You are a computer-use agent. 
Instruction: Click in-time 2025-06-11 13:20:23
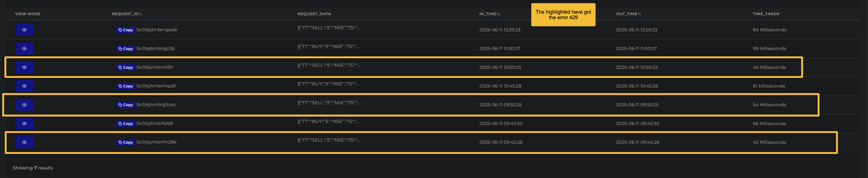500,30
